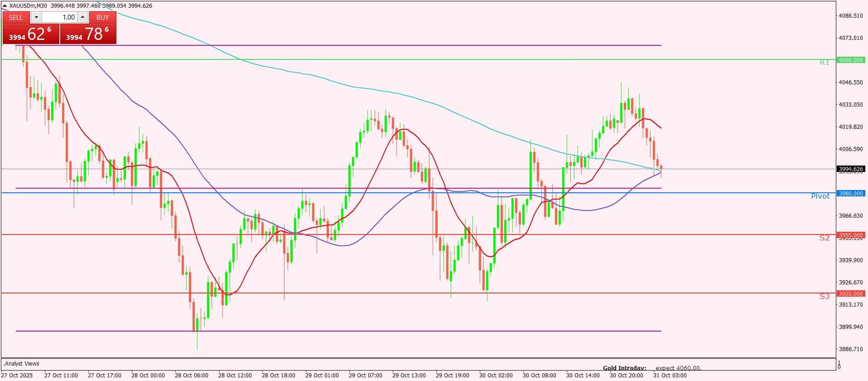
Task: Click the sell price tile 3994 62
Action: click(31, 34)
